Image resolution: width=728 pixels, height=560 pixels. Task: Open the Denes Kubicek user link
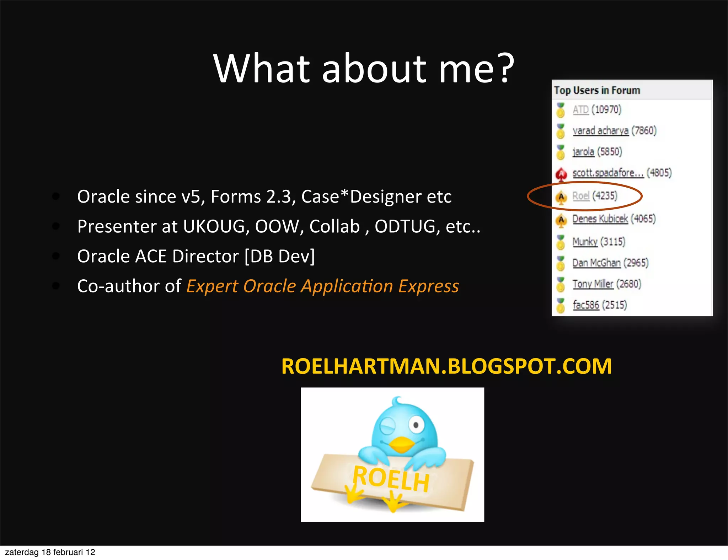point(600,219)
